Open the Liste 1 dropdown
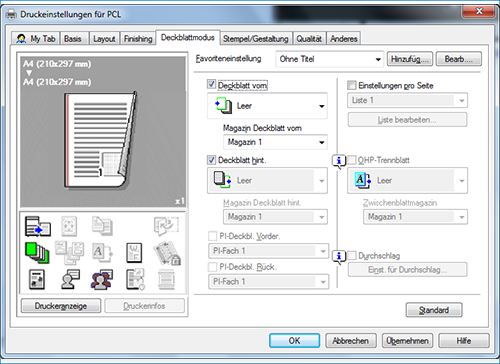Image resolution: width=500 pixels, height=364 pixels. tap(408, 100)
